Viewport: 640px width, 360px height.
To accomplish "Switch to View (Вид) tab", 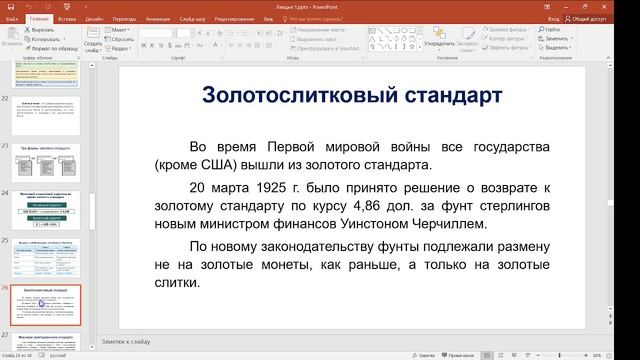I will click(268, 19).
